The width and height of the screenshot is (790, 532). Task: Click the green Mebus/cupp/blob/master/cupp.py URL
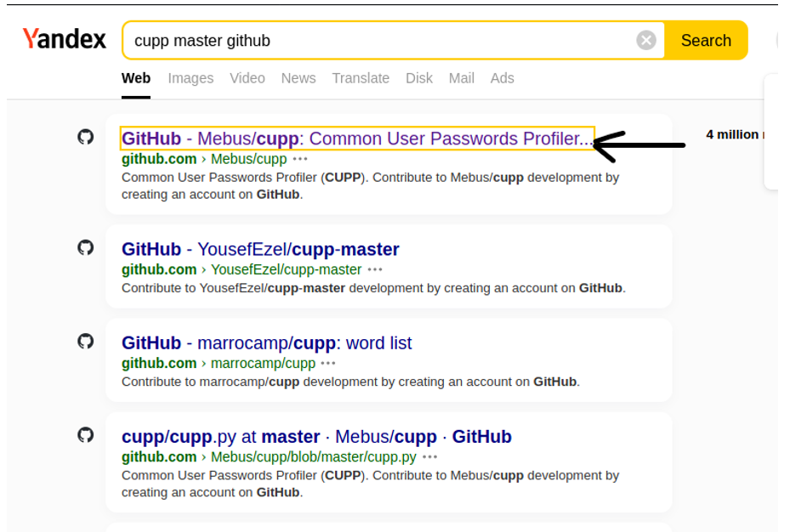tap(269, 457)
